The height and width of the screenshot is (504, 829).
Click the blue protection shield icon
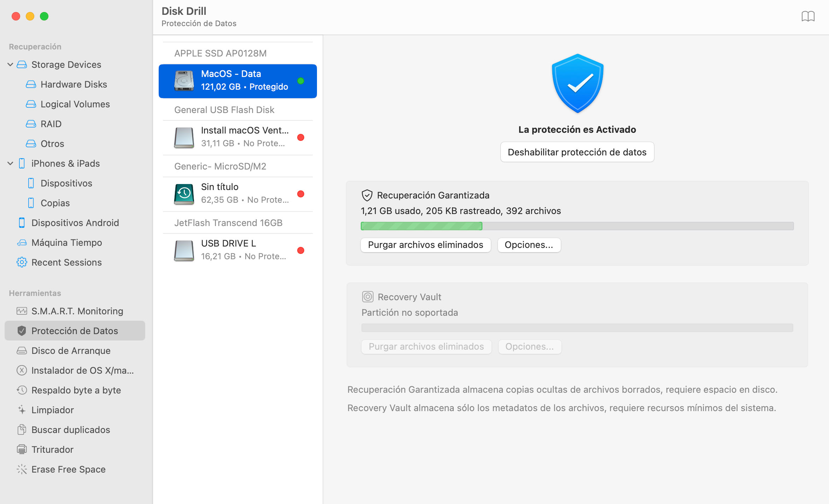click(x=577, y=83)
